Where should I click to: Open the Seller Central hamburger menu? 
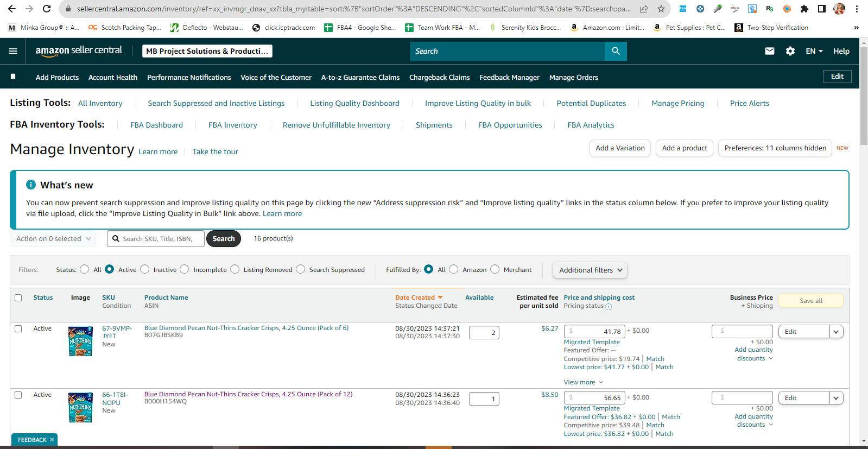pyautogui.click(x=13, y=51)
